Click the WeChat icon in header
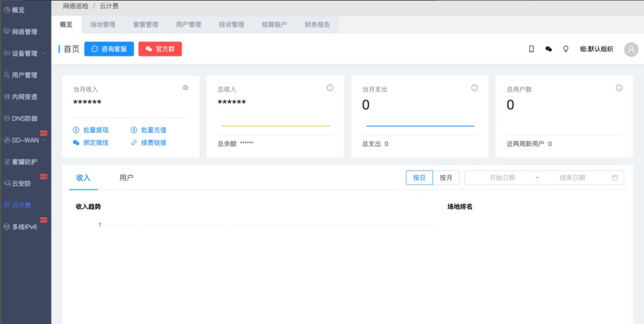644x324 pixels. pos(548,49)
